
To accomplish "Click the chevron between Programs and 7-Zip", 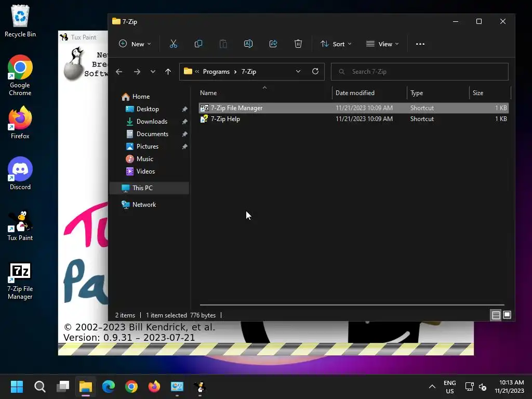I will click(x=235, y=72).
